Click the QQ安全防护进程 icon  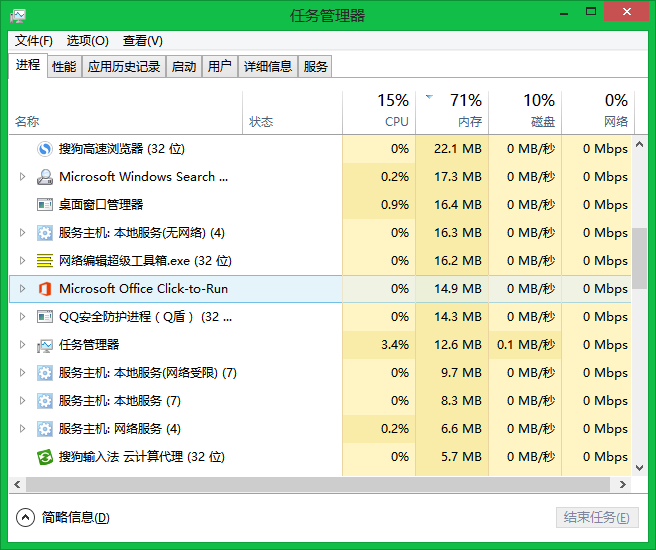(x=45, y=317)
